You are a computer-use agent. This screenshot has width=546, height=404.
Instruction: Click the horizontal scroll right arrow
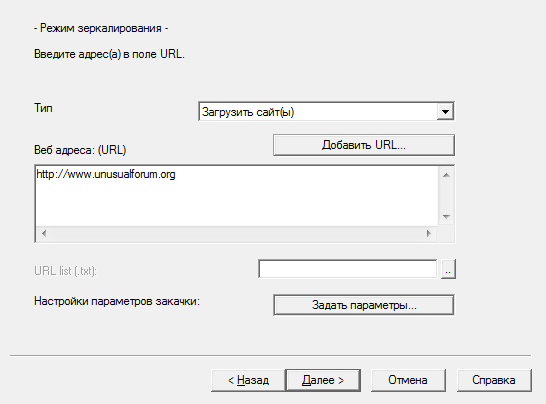(x=429, y=233)
